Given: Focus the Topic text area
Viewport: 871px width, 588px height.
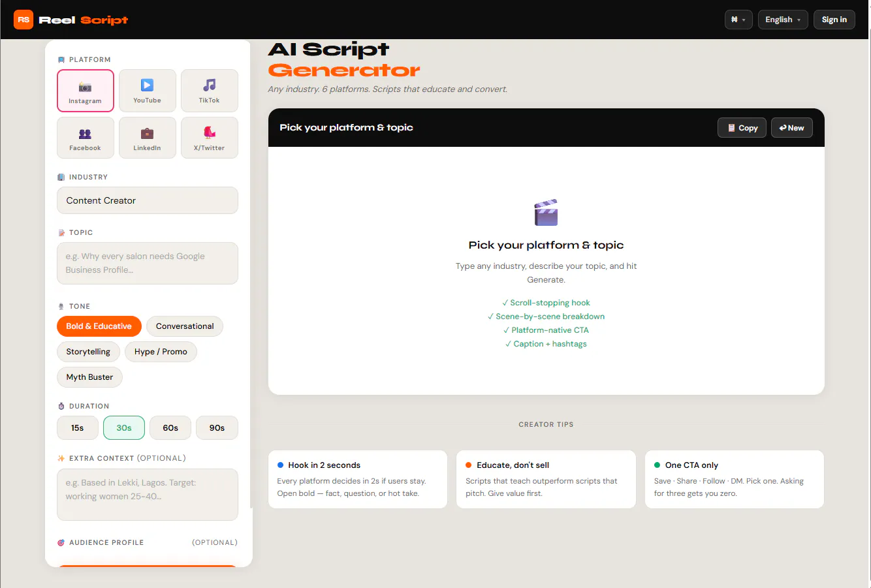Looking at the screenshot, I should pyautogui.click(x=148, y=263).
